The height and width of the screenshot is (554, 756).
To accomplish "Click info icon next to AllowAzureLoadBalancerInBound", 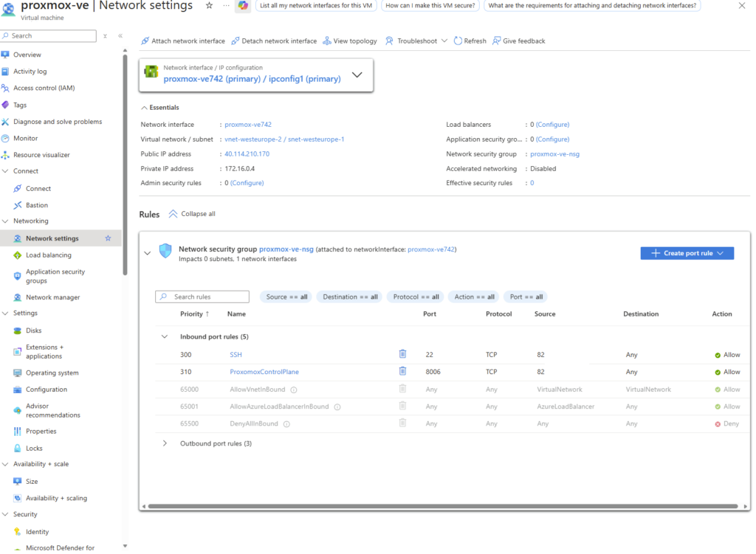I will pos(337,407).
